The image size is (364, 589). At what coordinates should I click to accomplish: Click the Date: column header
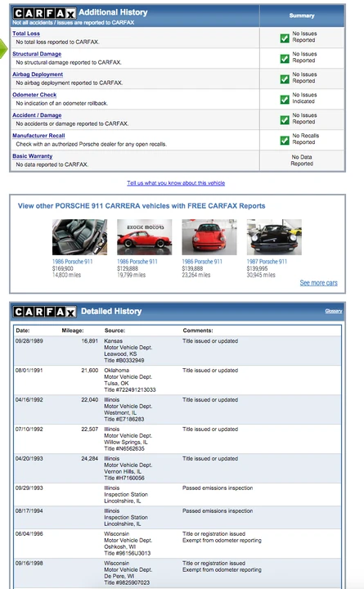pos(23,330)
